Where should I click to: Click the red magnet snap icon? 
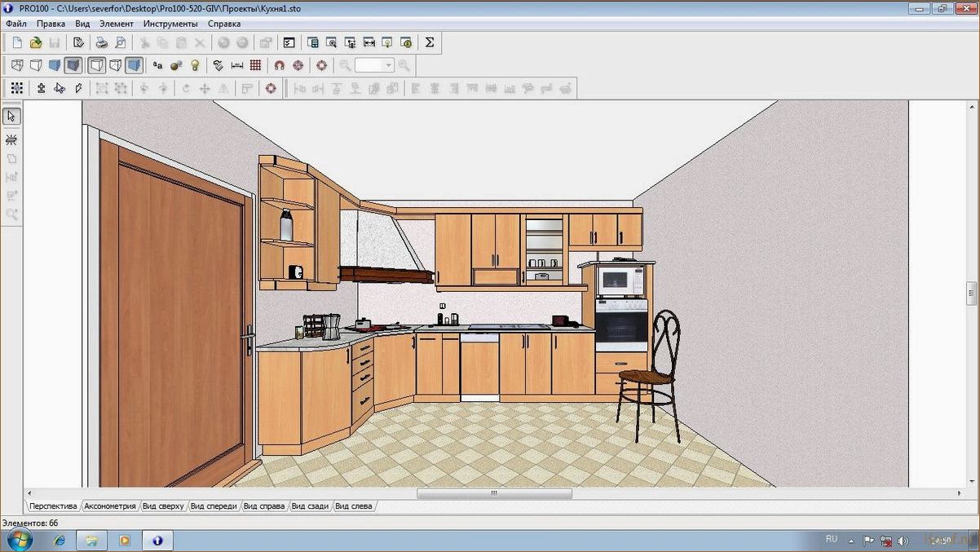click(x=279, y=65)
